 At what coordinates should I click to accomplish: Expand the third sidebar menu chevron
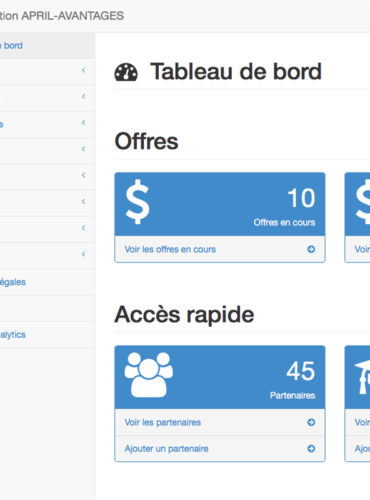click(83, 123)
